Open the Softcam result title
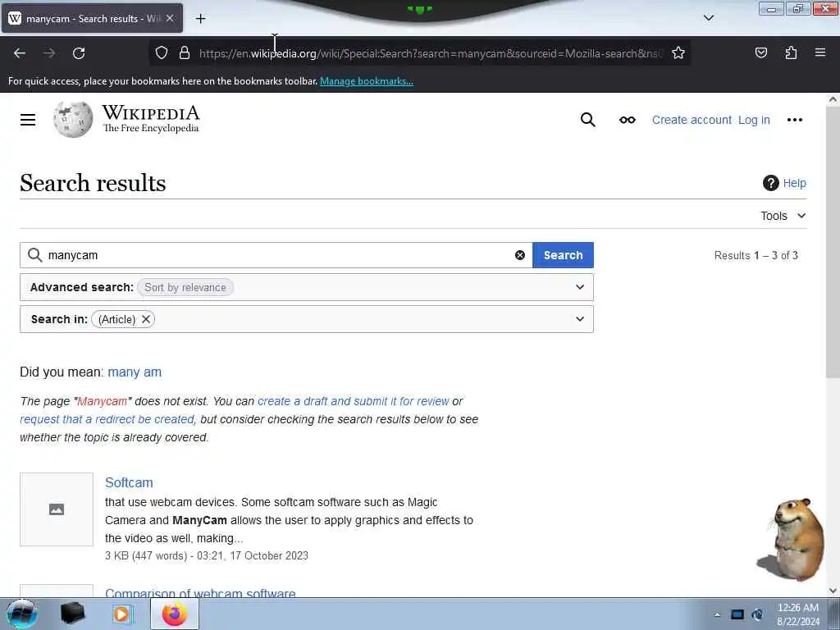This screenshot has height=630, width=840. 129,482
